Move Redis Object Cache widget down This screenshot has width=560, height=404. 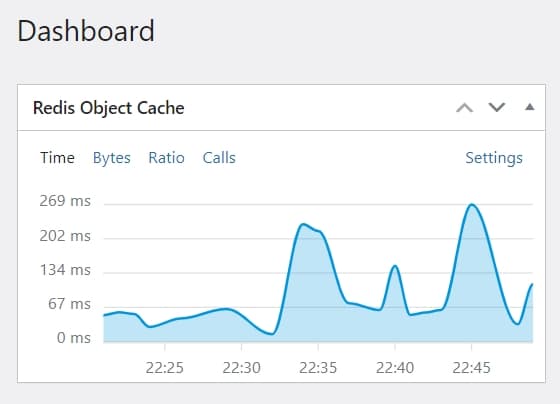[497, 108]
